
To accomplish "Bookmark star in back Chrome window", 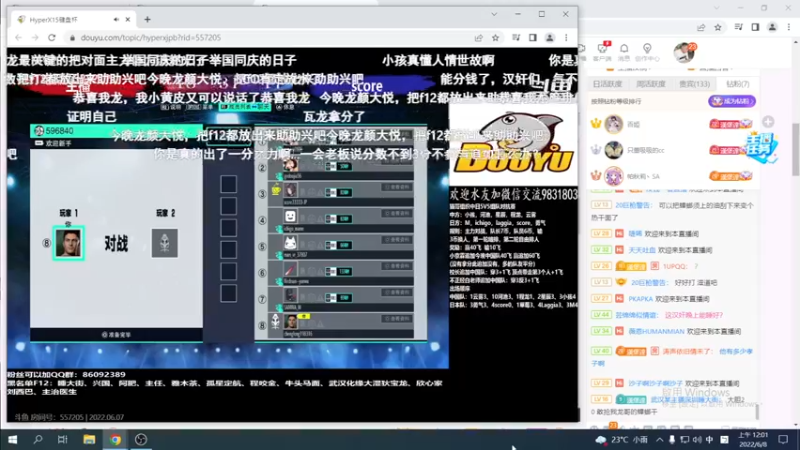I will [x=718, y=27].
